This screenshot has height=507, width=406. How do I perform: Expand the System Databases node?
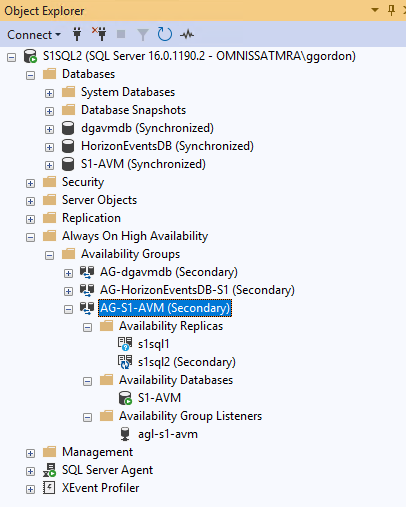point(49,93)
